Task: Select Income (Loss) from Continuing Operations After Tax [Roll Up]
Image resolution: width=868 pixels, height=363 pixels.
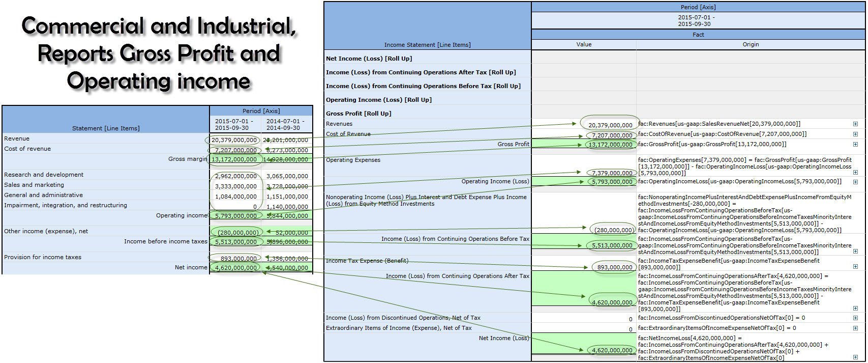Action: coord(421,72)
